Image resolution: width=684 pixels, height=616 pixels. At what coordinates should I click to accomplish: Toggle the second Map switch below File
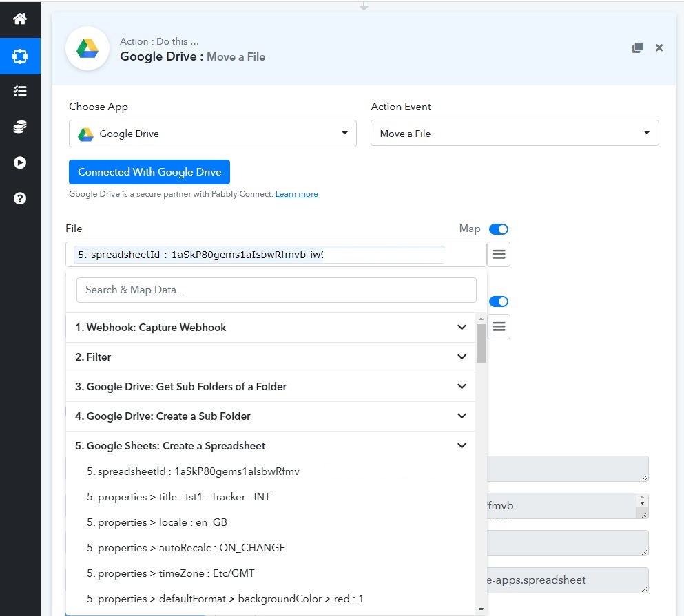pyautogui.click(x=499, y=301)
